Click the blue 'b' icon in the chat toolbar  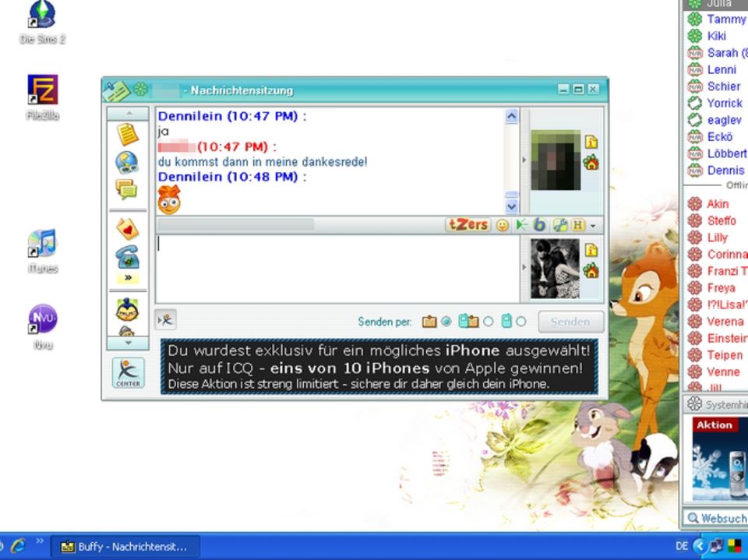coord(539,225)
